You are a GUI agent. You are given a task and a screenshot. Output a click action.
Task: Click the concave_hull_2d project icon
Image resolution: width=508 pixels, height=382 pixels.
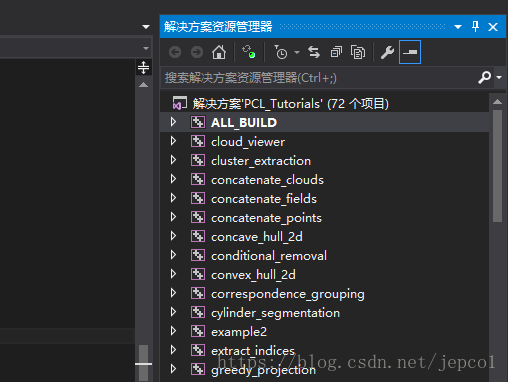coord(198,236)
